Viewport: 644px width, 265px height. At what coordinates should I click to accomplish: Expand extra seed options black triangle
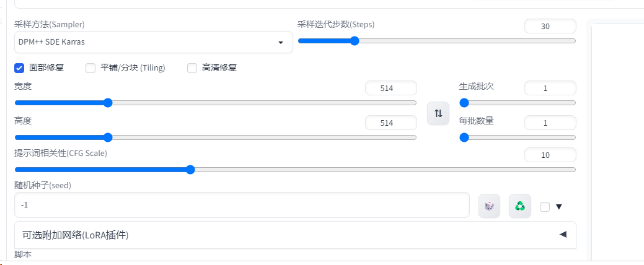point(558,207)
